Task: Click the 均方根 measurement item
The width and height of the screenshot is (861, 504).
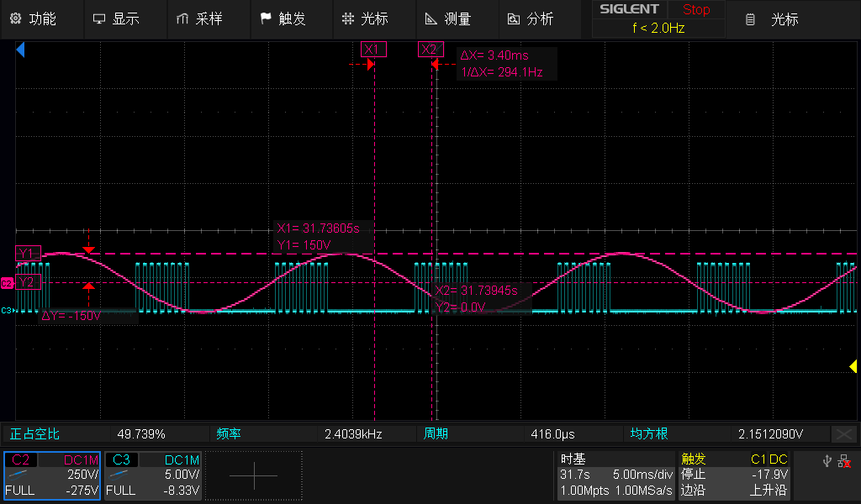Action: [649, 433]
